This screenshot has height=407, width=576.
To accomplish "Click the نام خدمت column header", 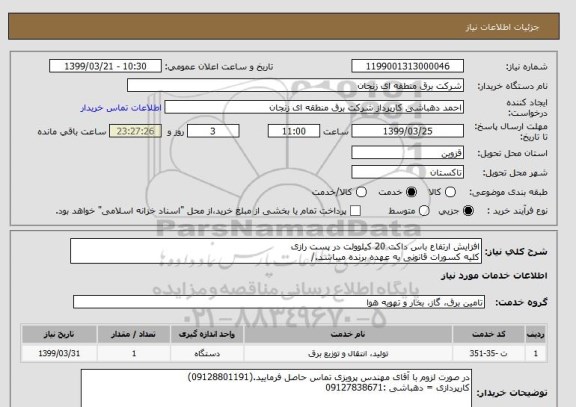I will coord(348,334).
